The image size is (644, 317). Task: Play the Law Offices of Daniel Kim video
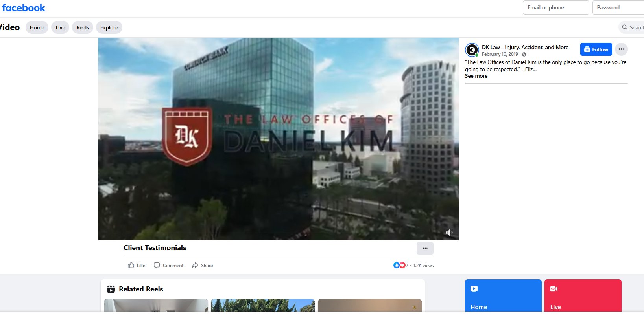(279, 139)
